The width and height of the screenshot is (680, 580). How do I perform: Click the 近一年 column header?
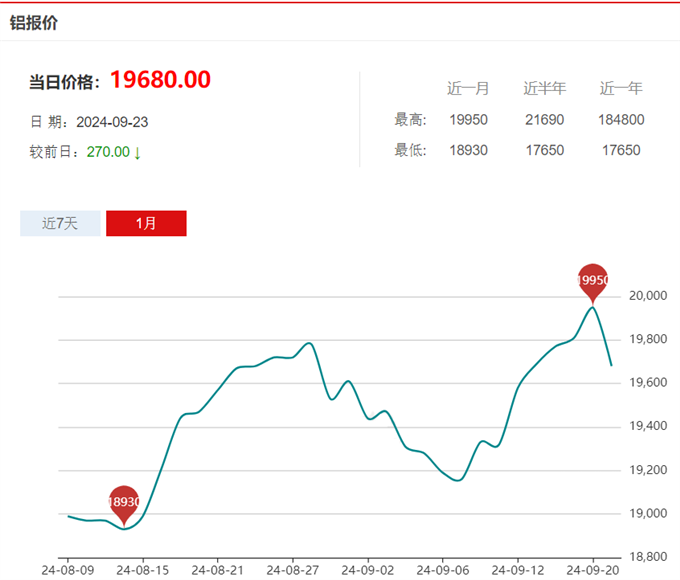[x=620, y=89]
